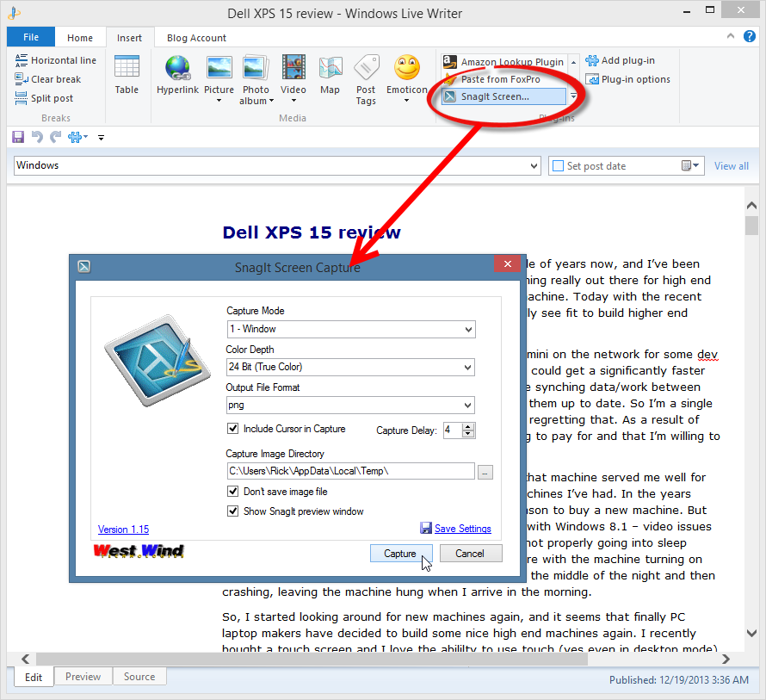Image resolution: width=766 pixels, height=700 pixels.
Task: Insert a Split post break
Action: tap(44, 98)
